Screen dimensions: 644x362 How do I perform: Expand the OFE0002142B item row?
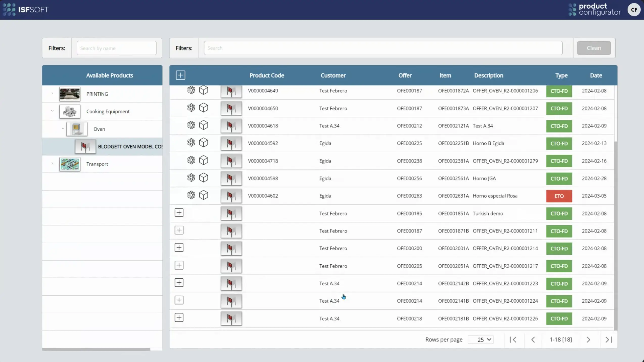click(x=179, y=283)
